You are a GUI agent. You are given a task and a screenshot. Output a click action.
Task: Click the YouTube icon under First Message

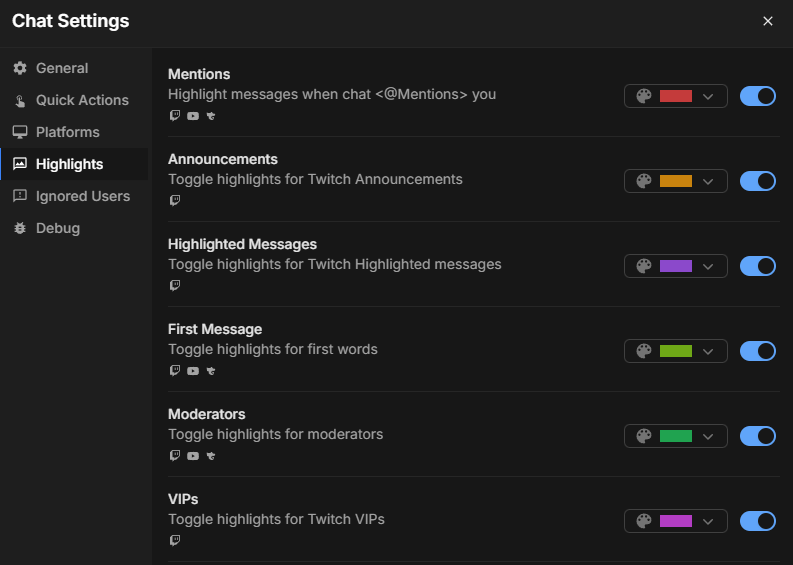point(193,371)
